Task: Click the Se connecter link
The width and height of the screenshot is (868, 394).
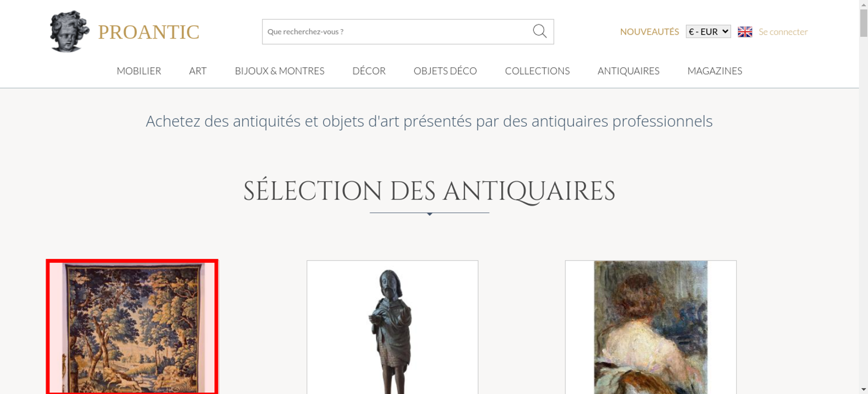Action: tap(783, 32)
